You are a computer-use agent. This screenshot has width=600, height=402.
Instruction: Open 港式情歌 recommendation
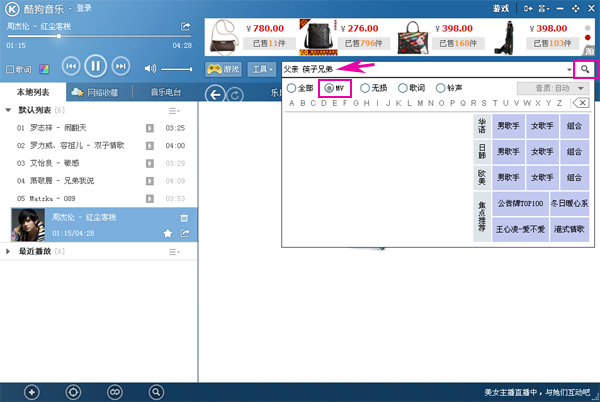tap(569, 229)
